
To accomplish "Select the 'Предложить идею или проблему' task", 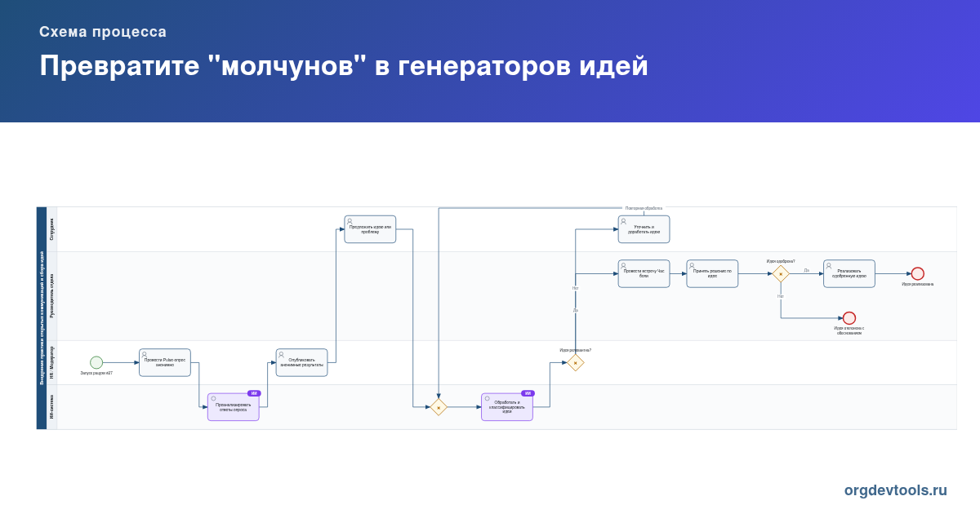I will pyautogui.click(x=370, y=229).
